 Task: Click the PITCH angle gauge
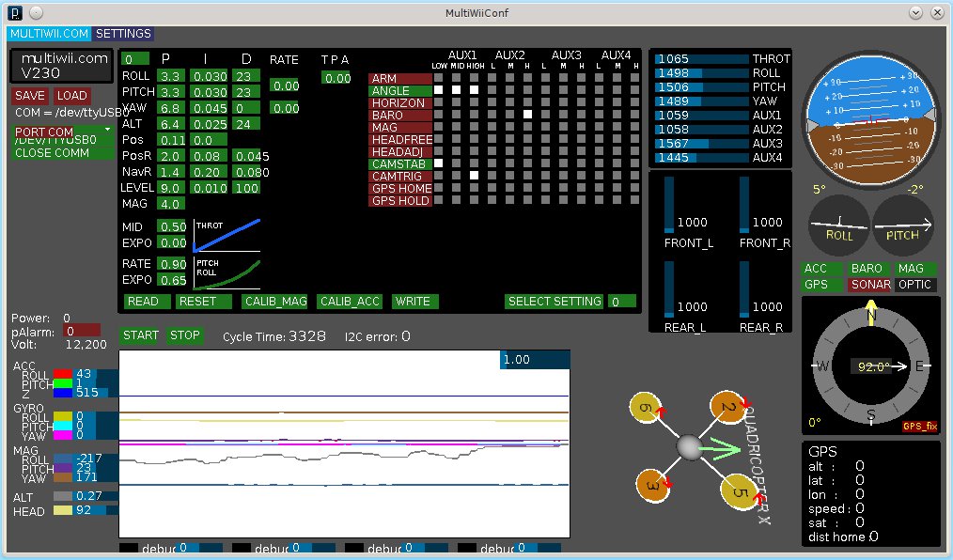click(902, 227)
